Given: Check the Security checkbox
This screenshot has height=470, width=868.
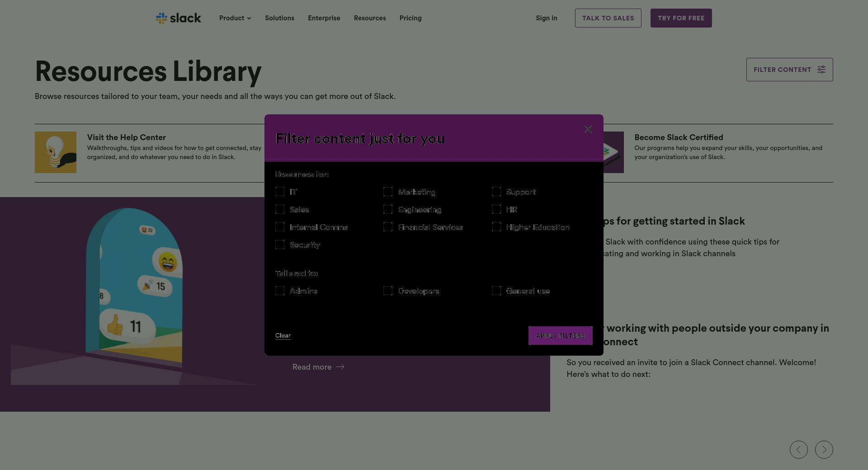Looking at the screenshot, I should pyautogui.click(x=280, y=244).
